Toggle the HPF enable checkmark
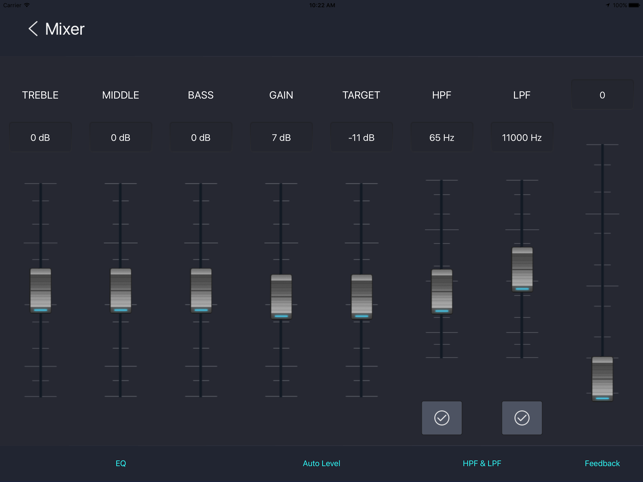 pyautogui.click(x=442, y=418)
